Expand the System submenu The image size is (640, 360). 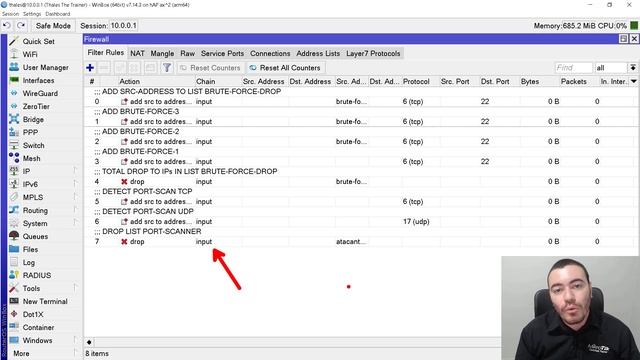click(76, 222)
